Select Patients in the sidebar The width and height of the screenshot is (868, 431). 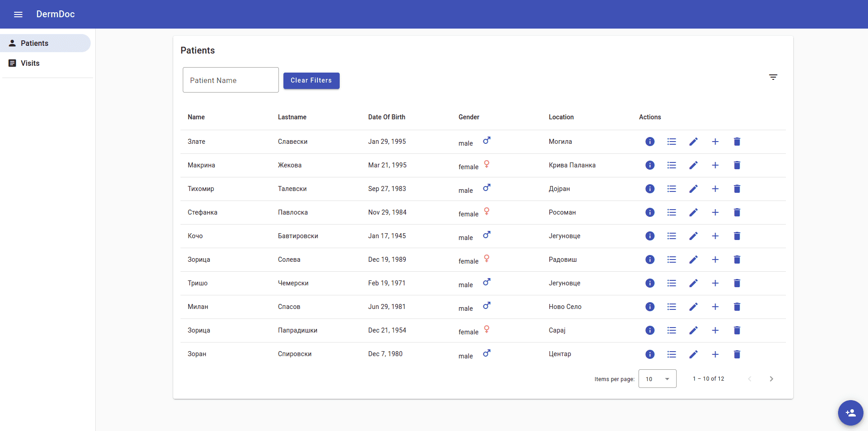click(45, 43)
